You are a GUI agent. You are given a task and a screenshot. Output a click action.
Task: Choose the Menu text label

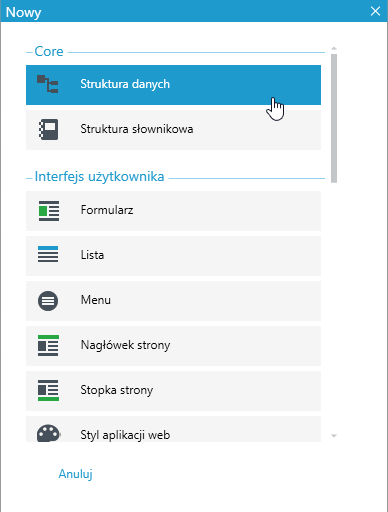[96, 300]
